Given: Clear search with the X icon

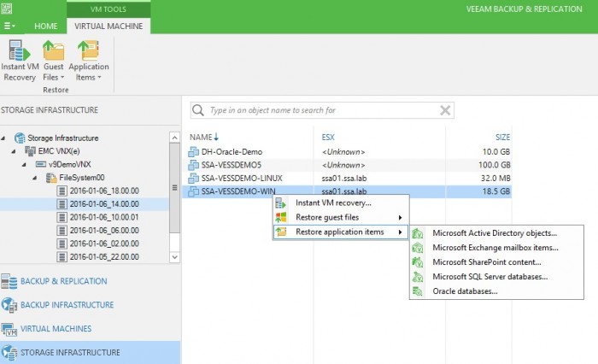Looking at the screenshot, I should coord(445,110).
